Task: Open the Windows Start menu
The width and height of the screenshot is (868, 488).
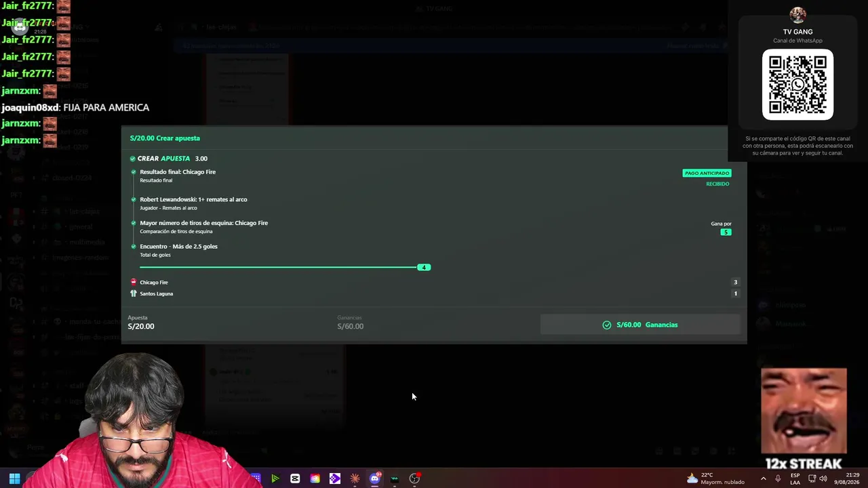Action: [14, 479]
